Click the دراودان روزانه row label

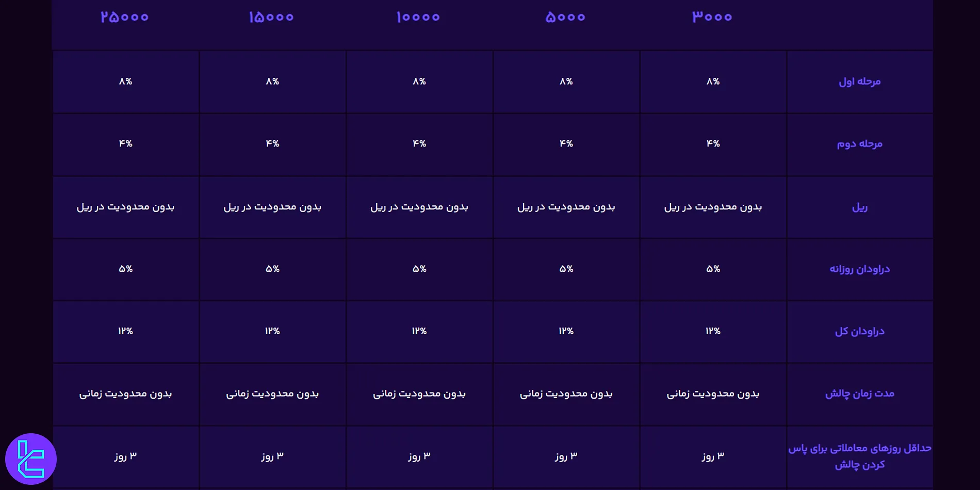(x=859, y=269)
